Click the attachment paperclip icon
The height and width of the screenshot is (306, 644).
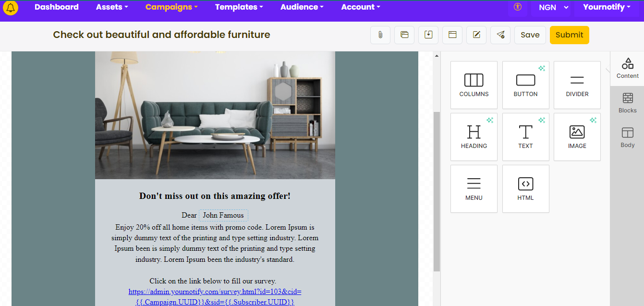[380, 35]
